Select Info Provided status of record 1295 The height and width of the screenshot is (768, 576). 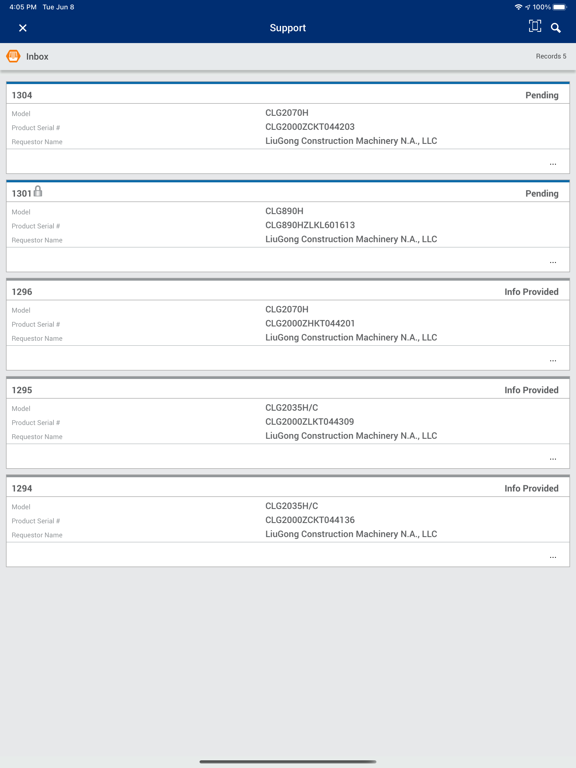pos(531,390)
